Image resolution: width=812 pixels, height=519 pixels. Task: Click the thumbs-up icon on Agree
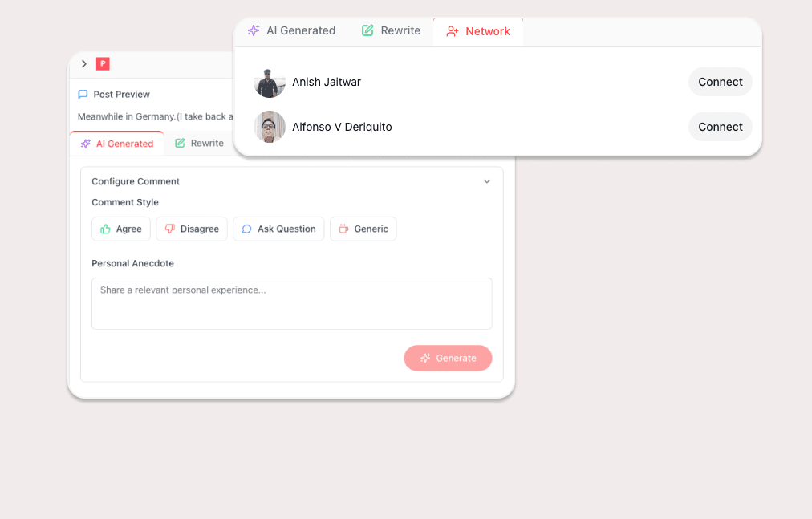point(106,229)
